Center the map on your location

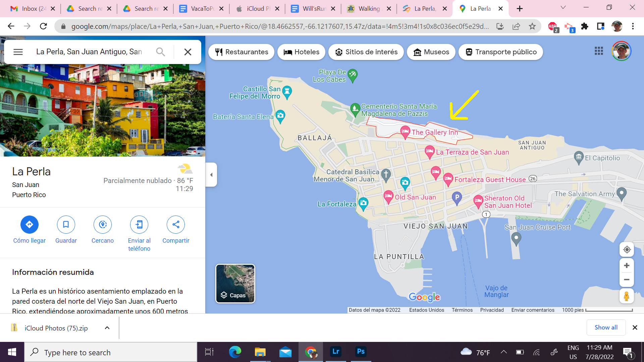tap(627, 250)
